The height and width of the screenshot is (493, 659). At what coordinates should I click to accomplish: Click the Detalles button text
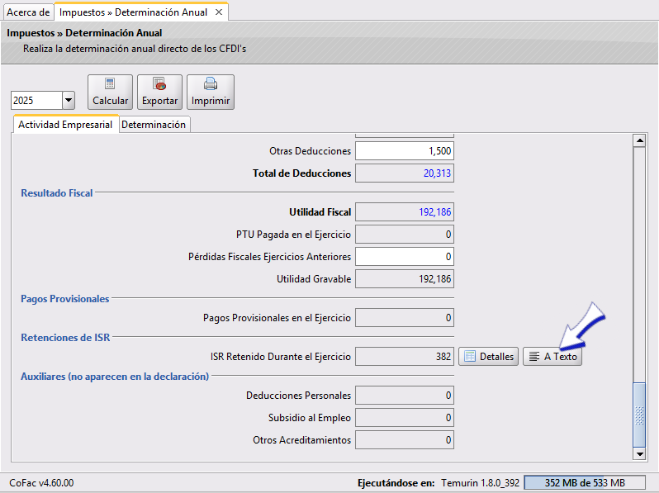[x=496, y=356]
